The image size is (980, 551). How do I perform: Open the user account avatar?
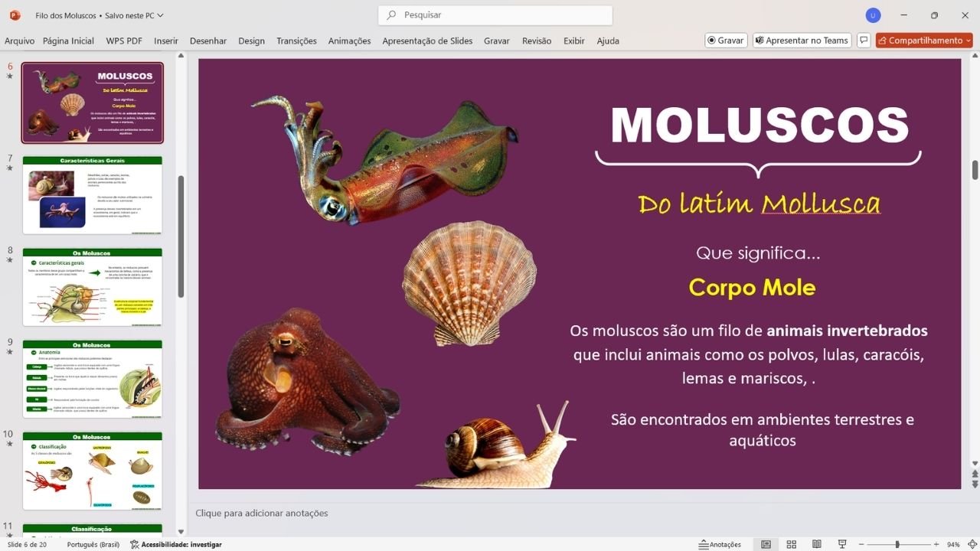pos(873,15)
